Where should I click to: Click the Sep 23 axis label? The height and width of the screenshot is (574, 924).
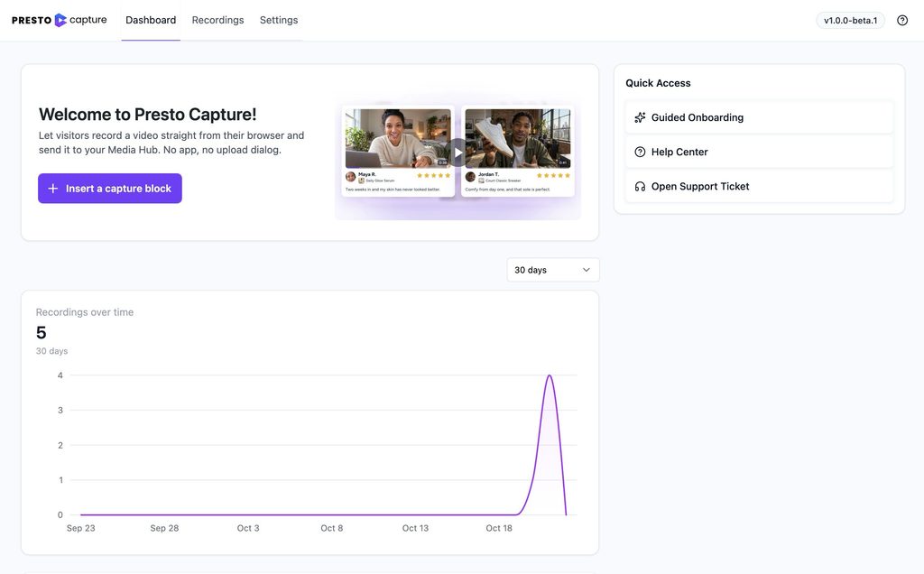click(80, 528)
